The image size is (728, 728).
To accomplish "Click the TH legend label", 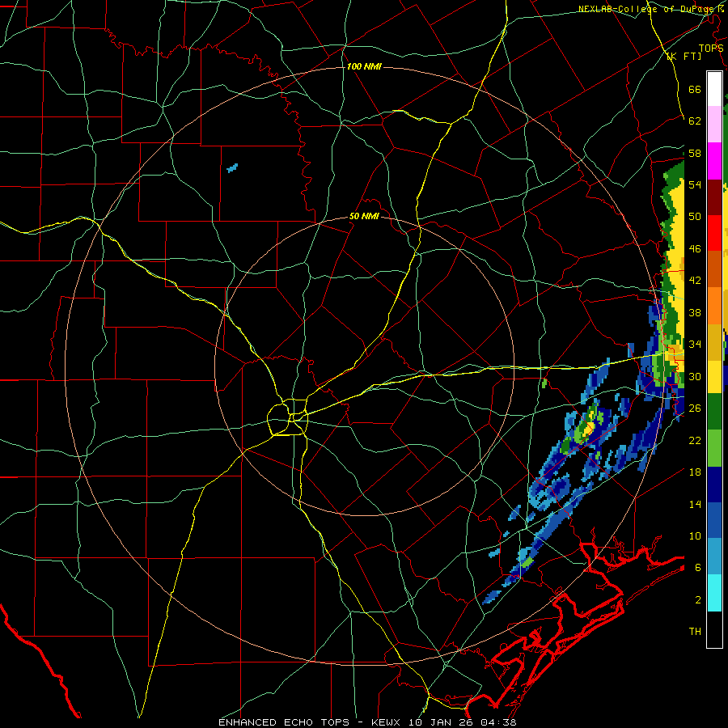I will click(x=695, y=632).
